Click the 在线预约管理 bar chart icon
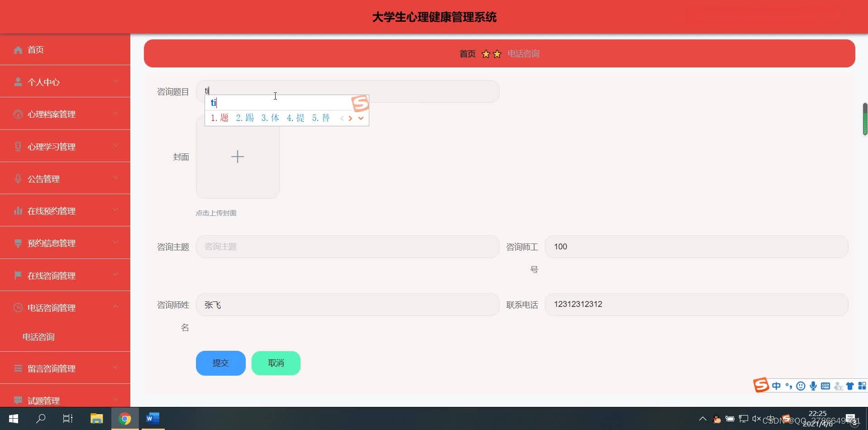This screenshot has height=430, width=868. point(18,210)
